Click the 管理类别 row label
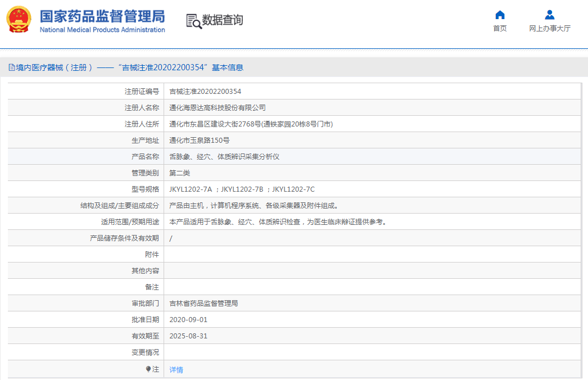The width and height of the screenshot is (588, 380). coord(145,173)
